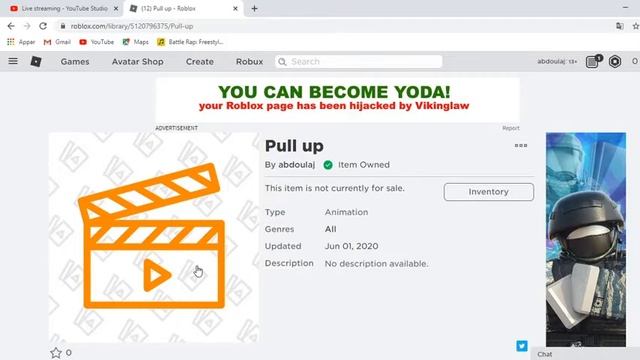Open the Robux menu
The image size is (640, 360).
[x=249, y=62]
